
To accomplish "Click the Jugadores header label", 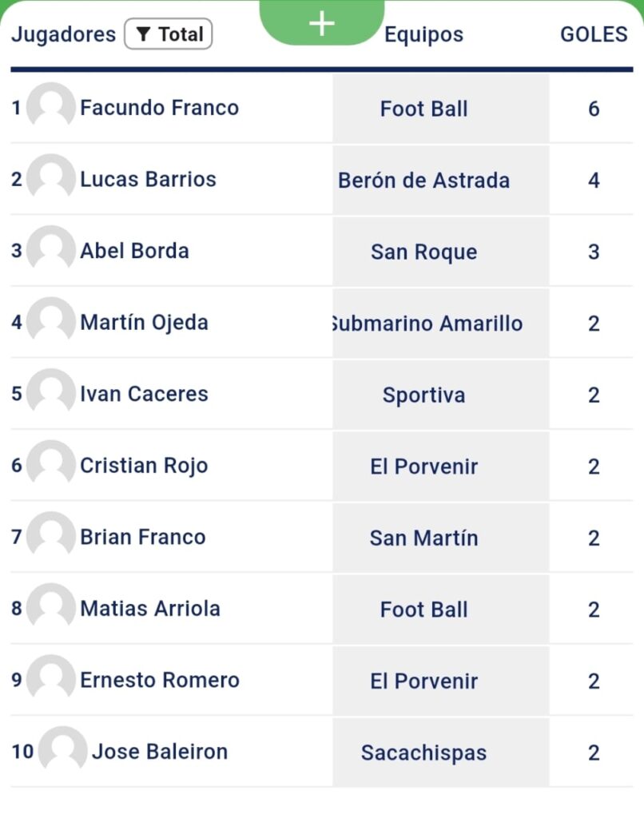I will [64, 34].
